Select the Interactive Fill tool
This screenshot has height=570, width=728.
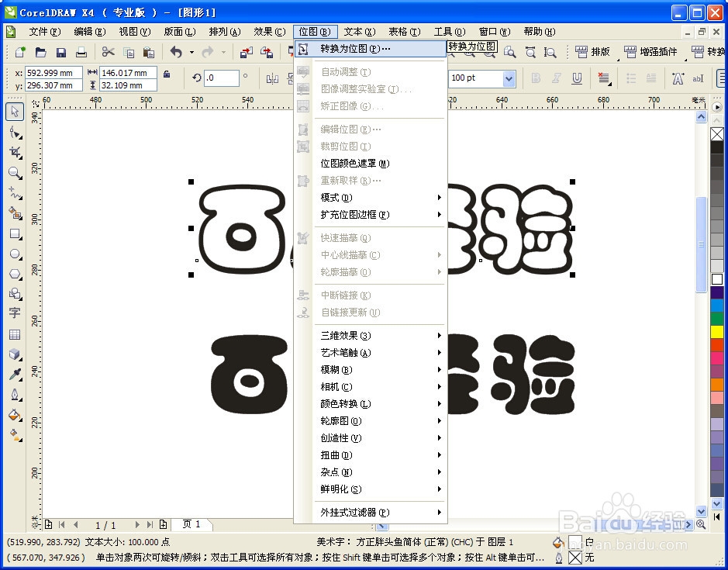(x=15, y=435)
